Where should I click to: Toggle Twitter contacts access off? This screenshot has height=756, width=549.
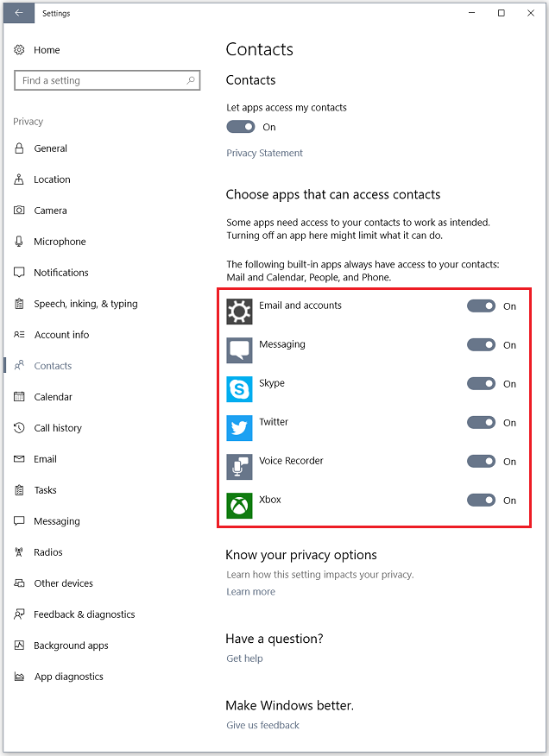[x=481, y=423]
